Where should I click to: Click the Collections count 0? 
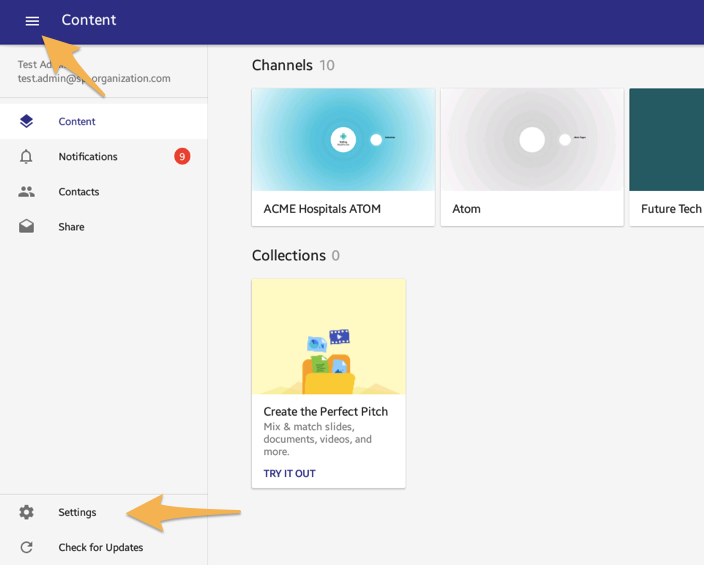335,256
